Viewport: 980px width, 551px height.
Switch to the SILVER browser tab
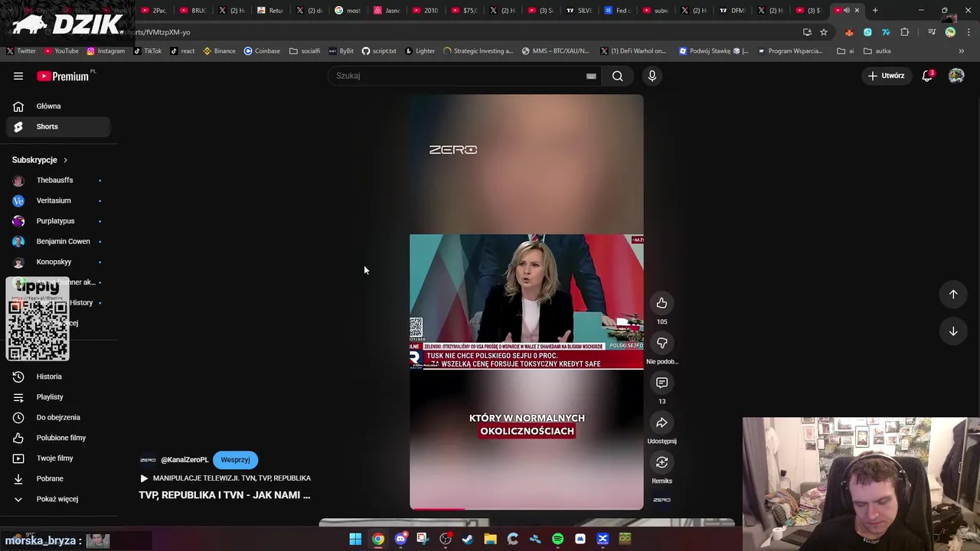pyautogui.click(x=580, y=11)
